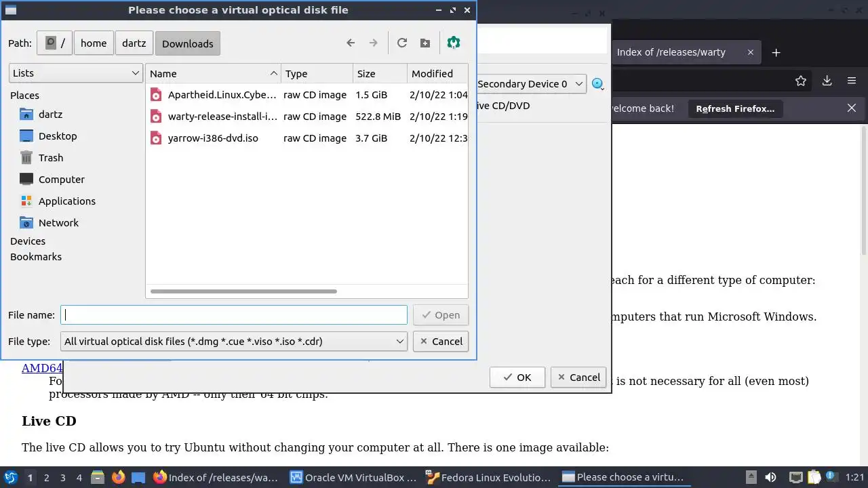Open the Lists view dropdown
This screenshot has height=488, width=868.
75,73
